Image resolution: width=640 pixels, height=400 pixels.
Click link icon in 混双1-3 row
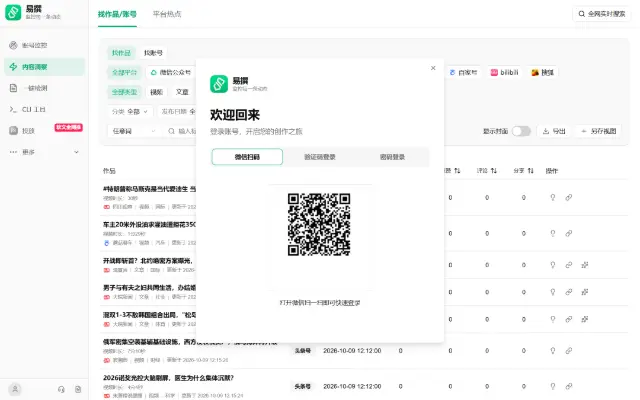point(569,319)
